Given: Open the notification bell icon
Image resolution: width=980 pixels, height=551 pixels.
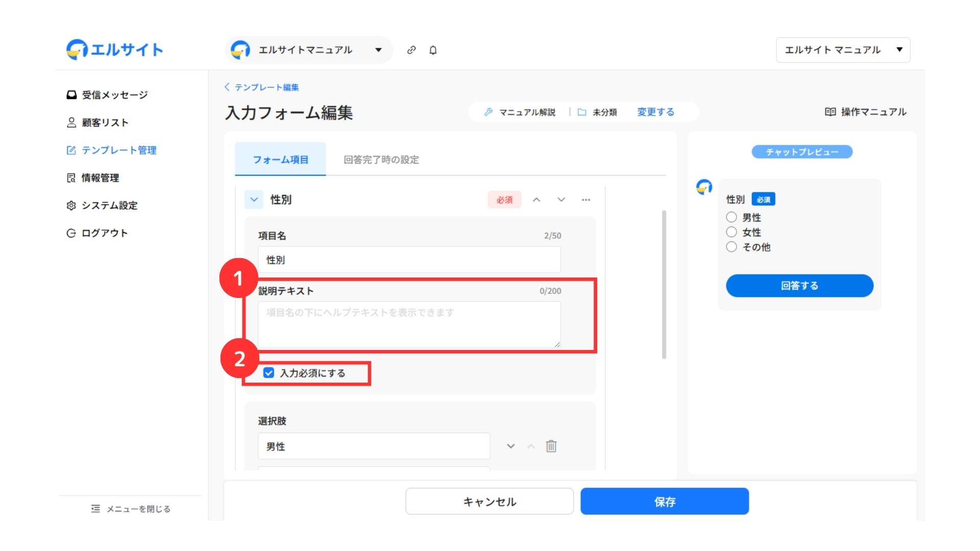Looking at the screenshot, I should pyautogui.click(x=433, y=50).
